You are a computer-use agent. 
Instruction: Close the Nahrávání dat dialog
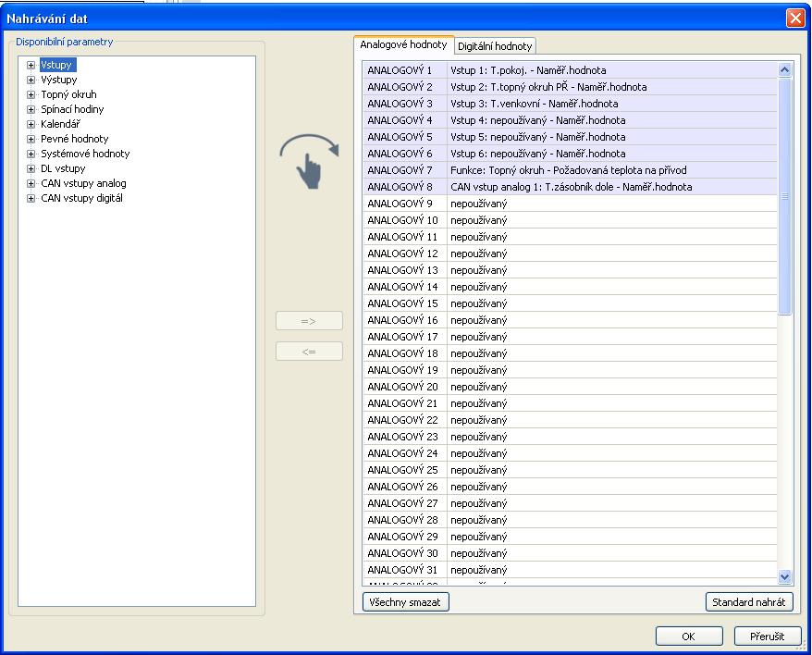tap(795, 19)
